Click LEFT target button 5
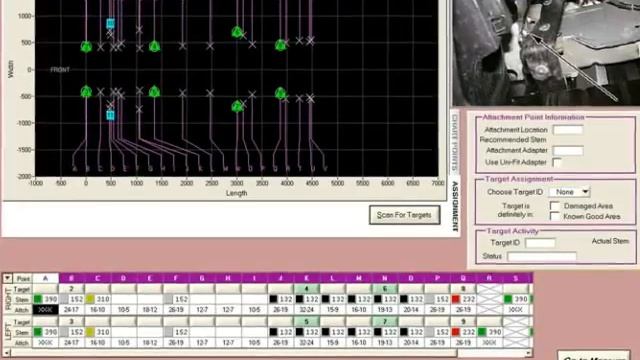The image size is (640, 360). (x=307, y=322)
